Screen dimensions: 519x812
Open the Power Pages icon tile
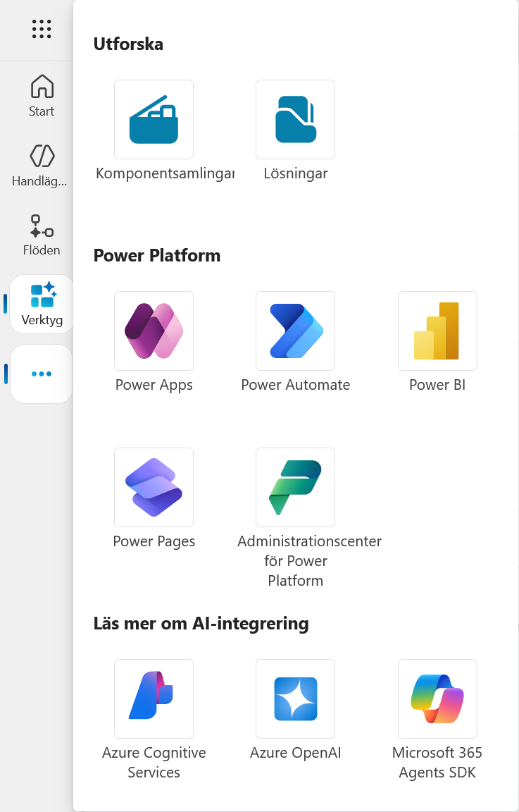(x=154, y=487)
